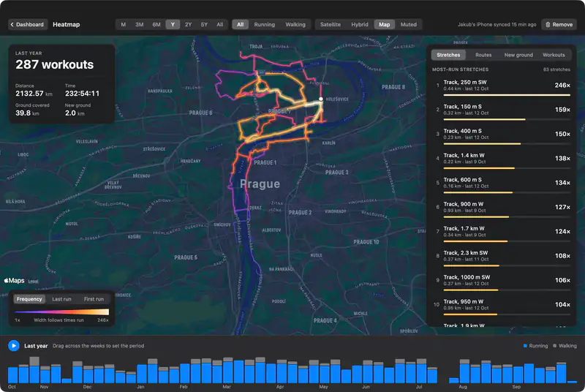Select the 2Y time period

(189, 25)
